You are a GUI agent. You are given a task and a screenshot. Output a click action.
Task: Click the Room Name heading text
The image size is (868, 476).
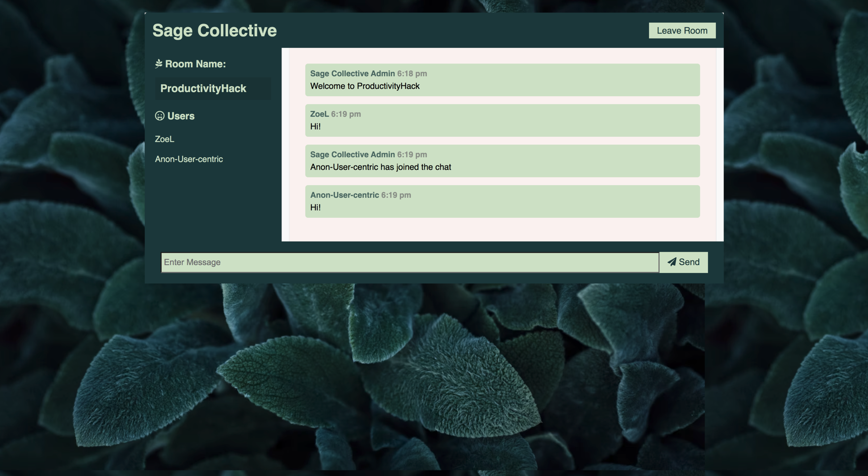click(195, 64)
